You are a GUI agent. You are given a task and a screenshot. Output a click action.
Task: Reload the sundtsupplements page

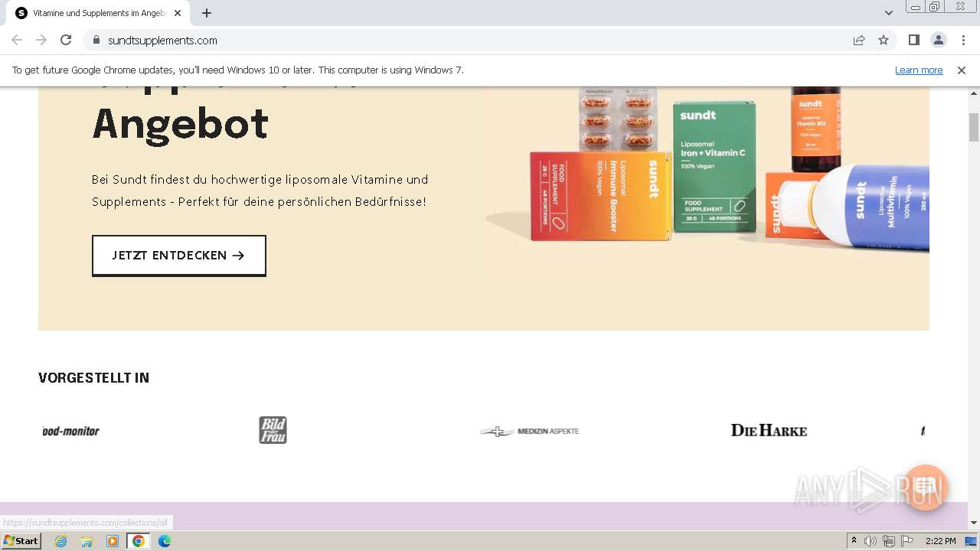(x=66, y=40)
